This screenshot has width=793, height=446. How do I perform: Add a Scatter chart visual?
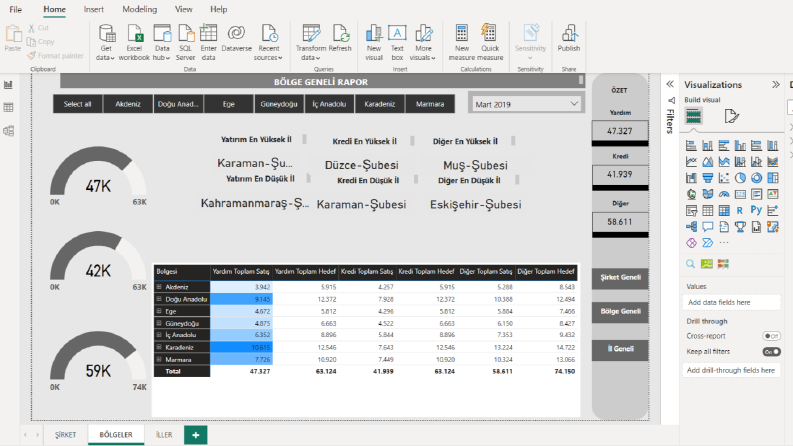pyautogui.click(x=724, y=178)
